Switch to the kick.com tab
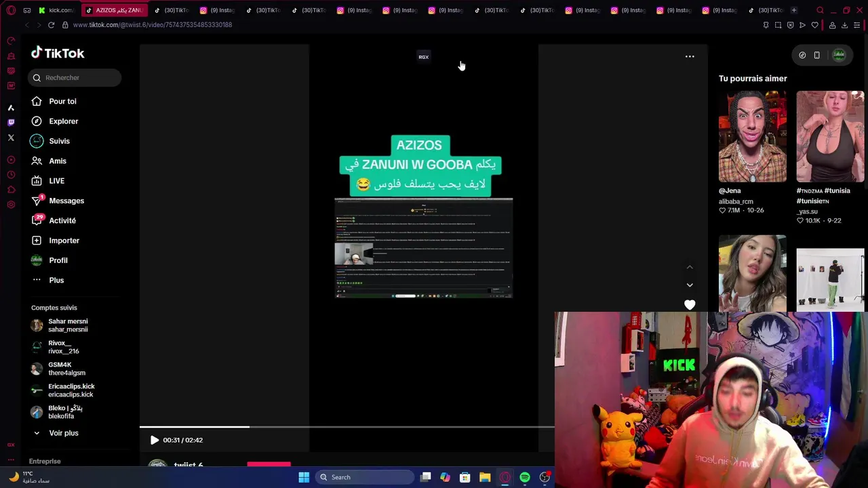The image size is (868, 488). coord(56,10)
